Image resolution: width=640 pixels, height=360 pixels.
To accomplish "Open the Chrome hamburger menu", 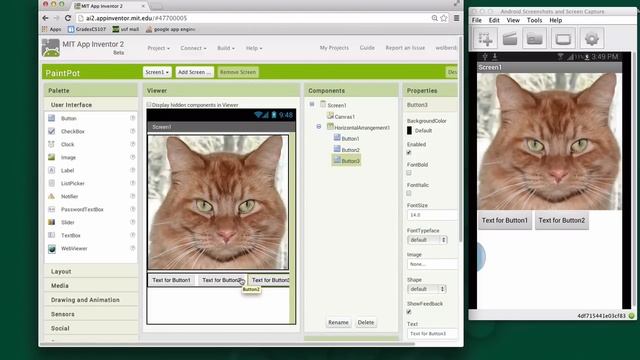I will click(456, 18).
